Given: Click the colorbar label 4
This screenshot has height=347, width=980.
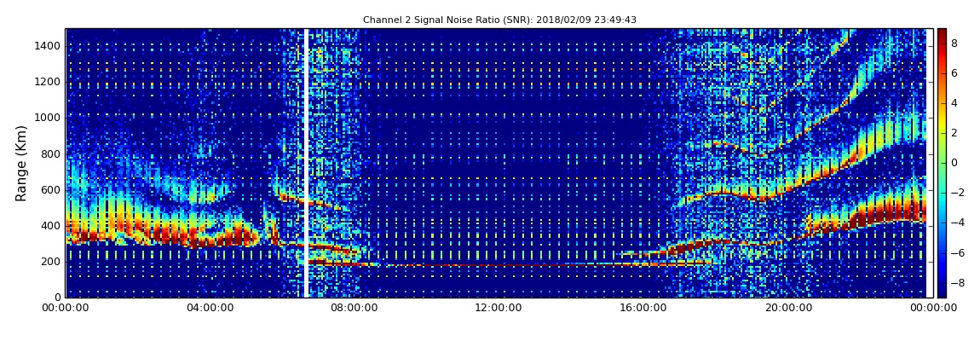Looking at the screenshot, I should pos(954,103).
